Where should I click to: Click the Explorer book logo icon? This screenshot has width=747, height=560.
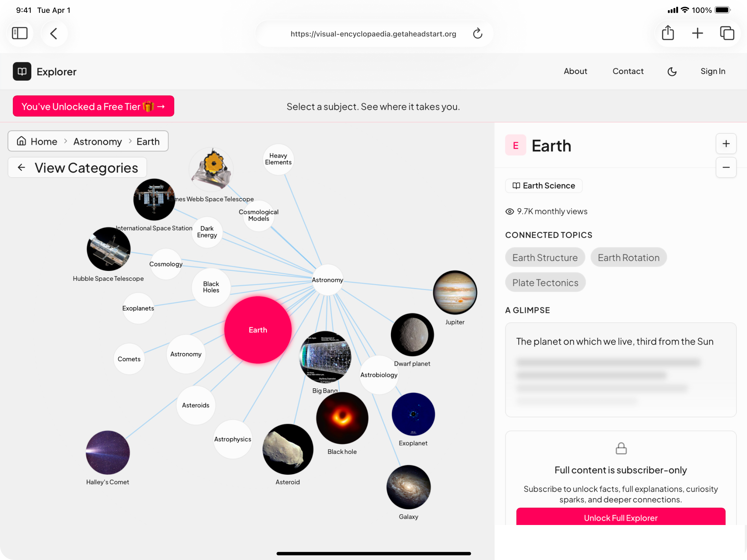tap(22, 71)
